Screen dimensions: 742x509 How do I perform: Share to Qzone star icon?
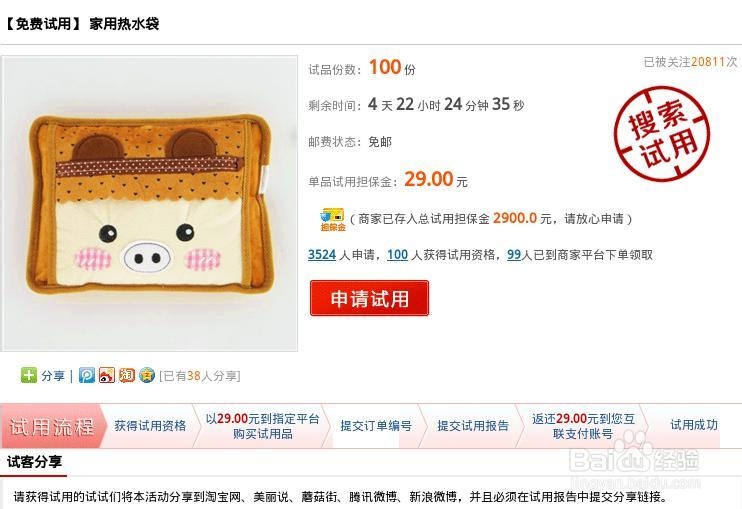click(147, 375)
